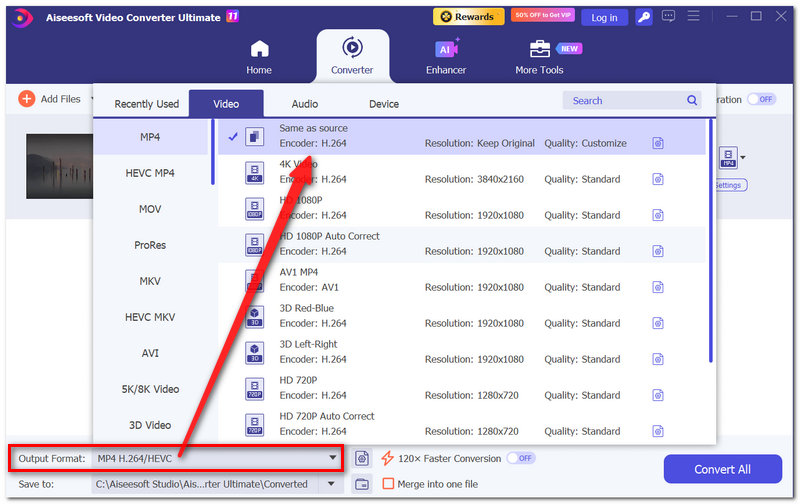Click the format list vertical scrollbar
800x504 pixels.
710,241
